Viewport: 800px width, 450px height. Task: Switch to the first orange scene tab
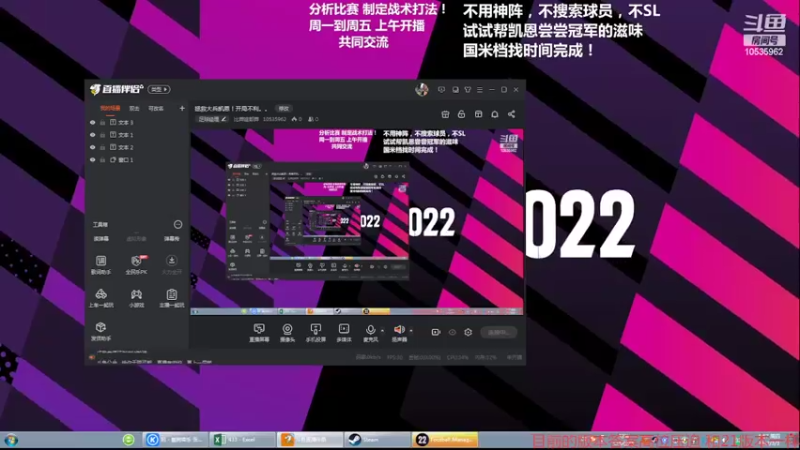(110, 108)
